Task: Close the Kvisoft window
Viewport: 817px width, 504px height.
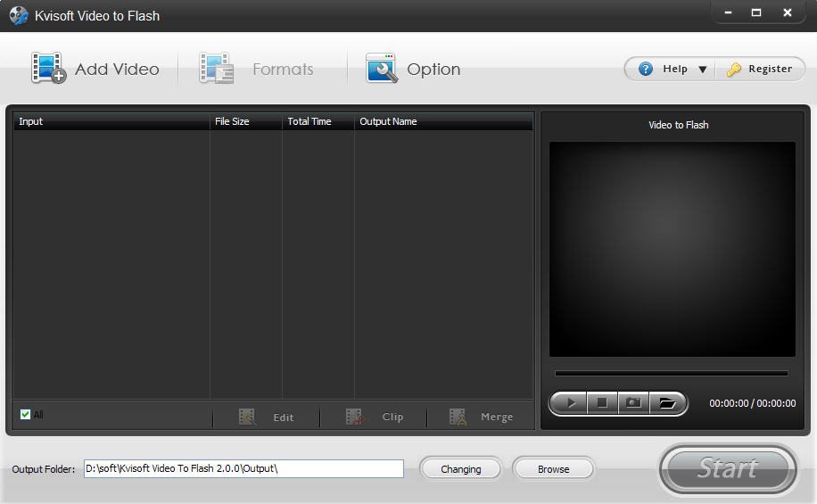Action: (x=788, y=12)
